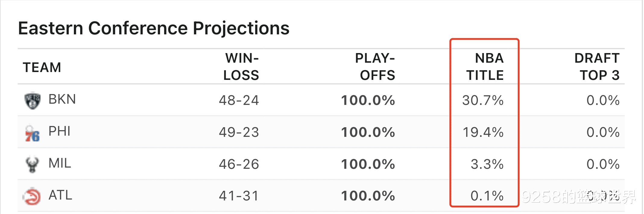644x214 pixels.
Task: Sort by the DRAFT TOP 3 column header
Action: (x=597, y=67)
